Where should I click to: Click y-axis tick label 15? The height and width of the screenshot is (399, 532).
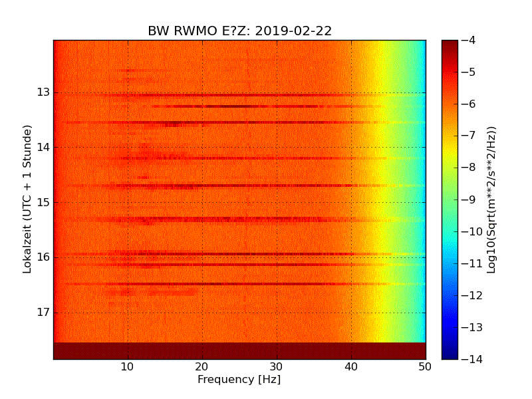pos(43,202)
